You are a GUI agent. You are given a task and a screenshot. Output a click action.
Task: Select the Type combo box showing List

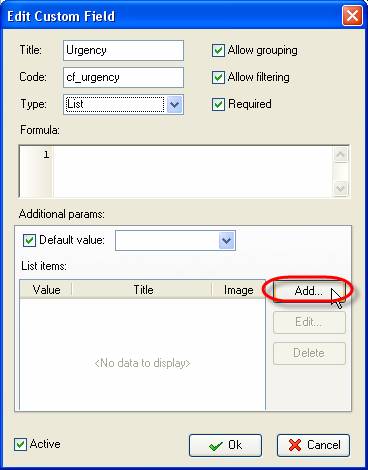pos(123,105)
